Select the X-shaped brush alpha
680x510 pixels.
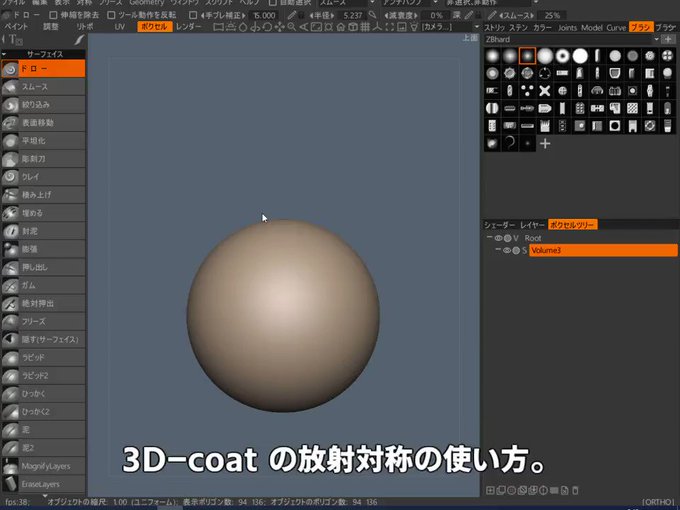pos(545,91)
